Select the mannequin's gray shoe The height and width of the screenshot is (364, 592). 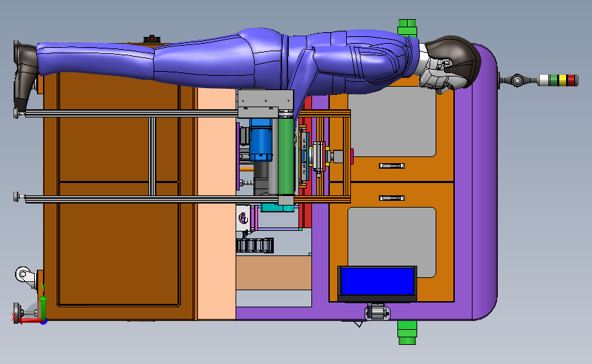25,76
